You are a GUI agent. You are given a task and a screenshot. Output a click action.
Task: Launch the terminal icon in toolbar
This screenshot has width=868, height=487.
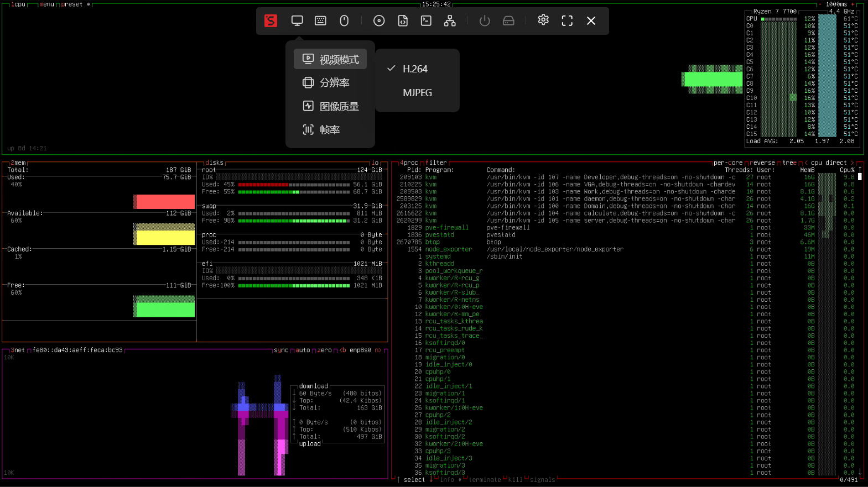coord(426,21)
